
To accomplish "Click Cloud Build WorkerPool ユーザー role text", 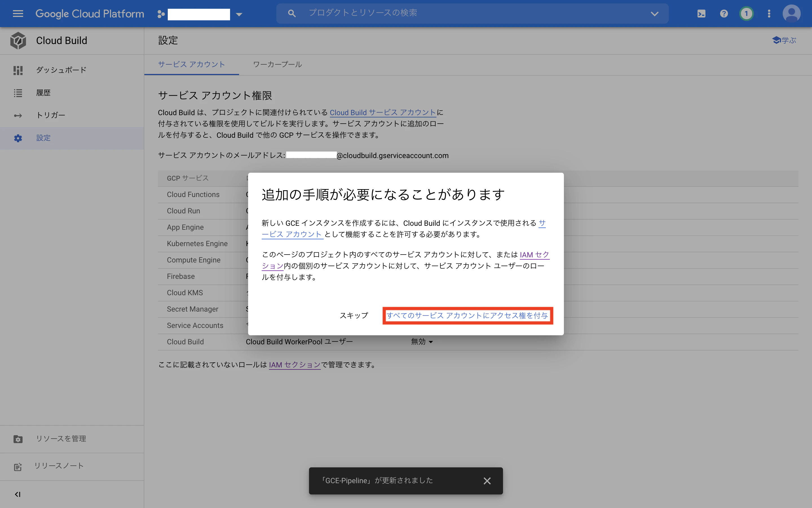I will (x=299, y=342).
